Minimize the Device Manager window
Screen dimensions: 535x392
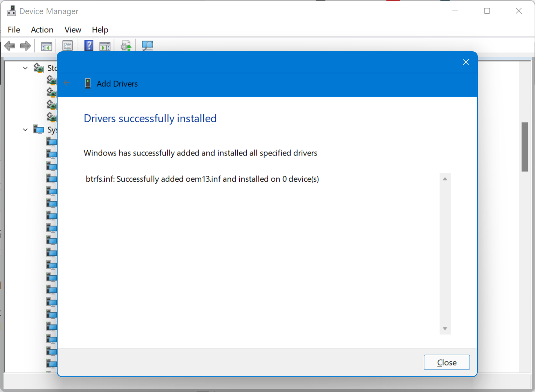coord(455,11)
